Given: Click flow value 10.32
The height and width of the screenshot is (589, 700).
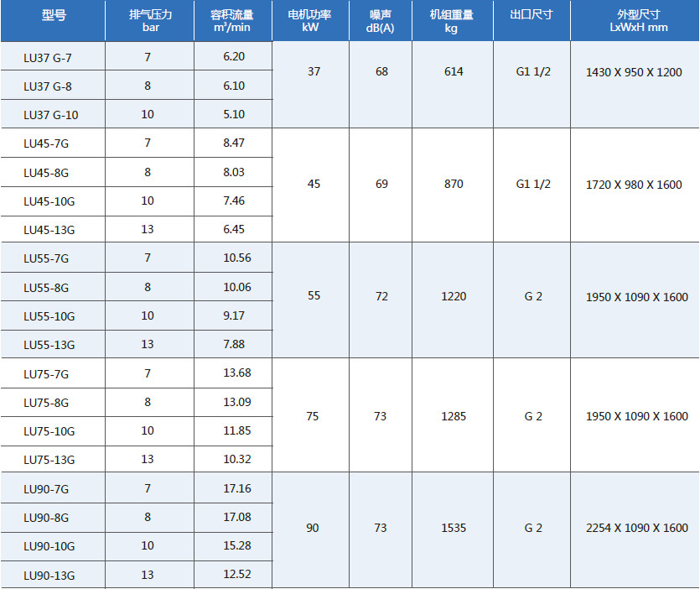Looking at the screenshot, I should point(237,459).
